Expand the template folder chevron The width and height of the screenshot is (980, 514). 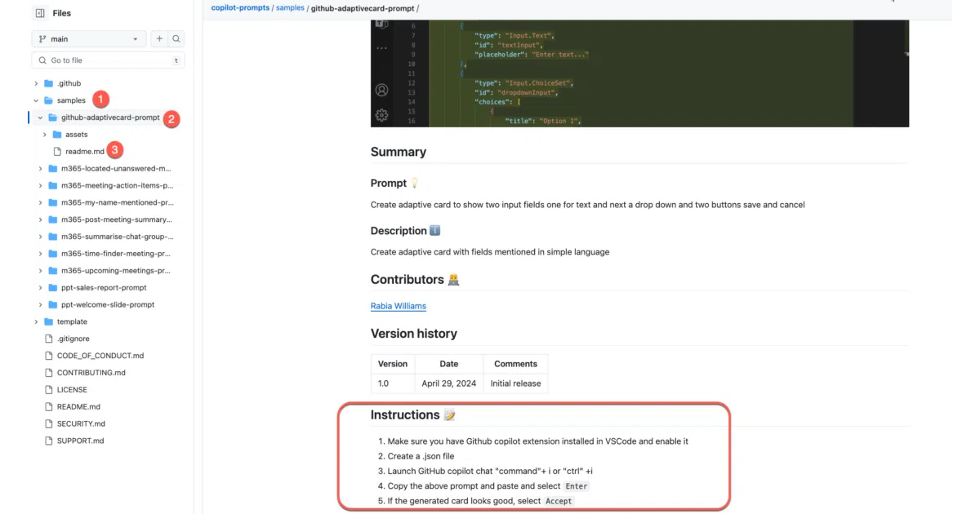point(36,321)
